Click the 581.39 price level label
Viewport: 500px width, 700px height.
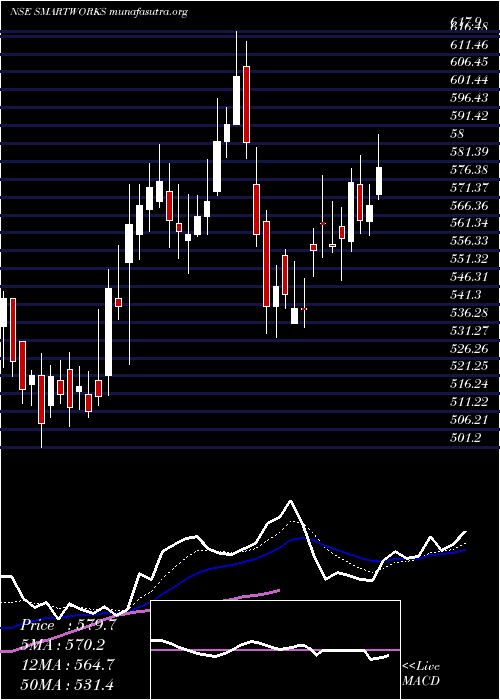(469, 151)
